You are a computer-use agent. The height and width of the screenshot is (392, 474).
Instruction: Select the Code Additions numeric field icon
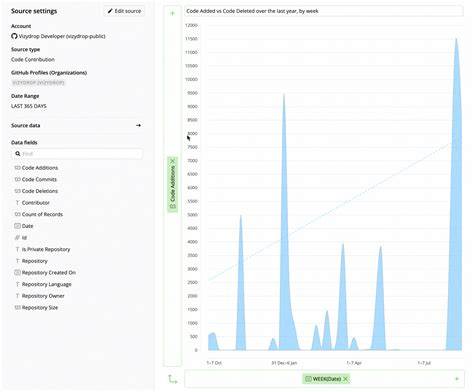[17, 168]
